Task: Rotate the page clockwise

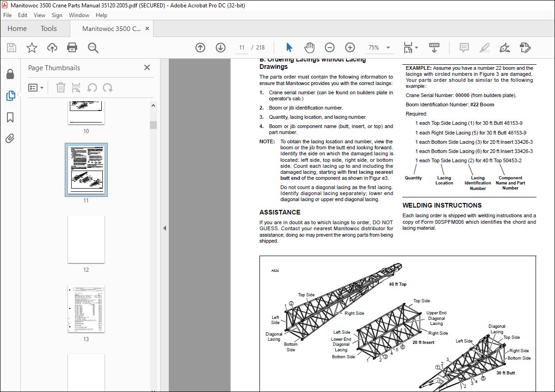Action: coord(108,87)
